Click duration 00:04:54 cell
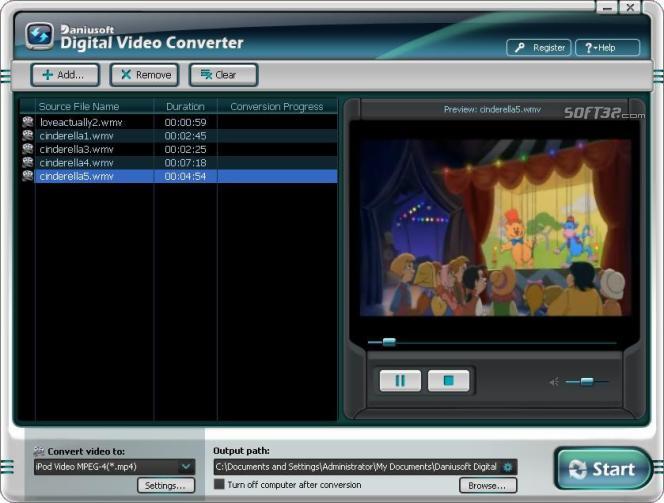Image resolution: width=664 pixels, height=503 pixels. [185, 176]
